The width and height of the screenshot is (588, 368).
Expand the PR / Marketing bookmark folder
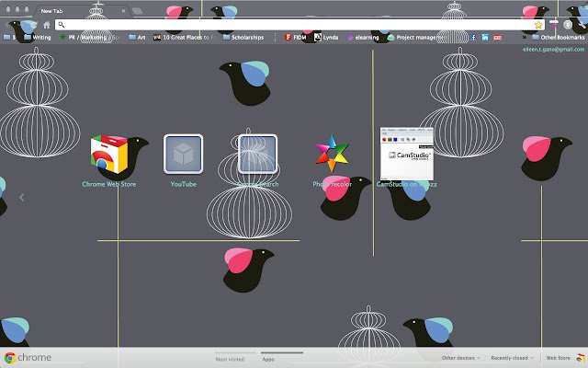point(88,38)
